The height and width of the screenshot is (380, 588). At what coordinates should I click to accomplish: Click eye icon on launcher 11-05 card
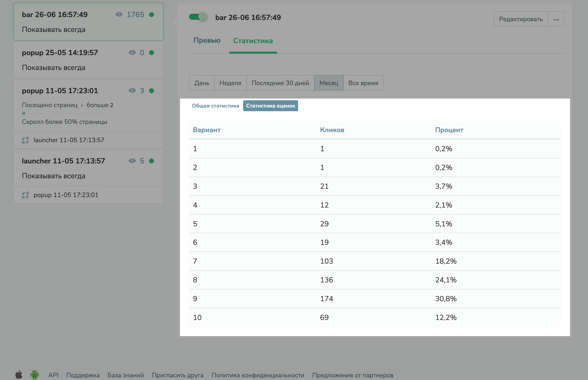coord(132,161)
